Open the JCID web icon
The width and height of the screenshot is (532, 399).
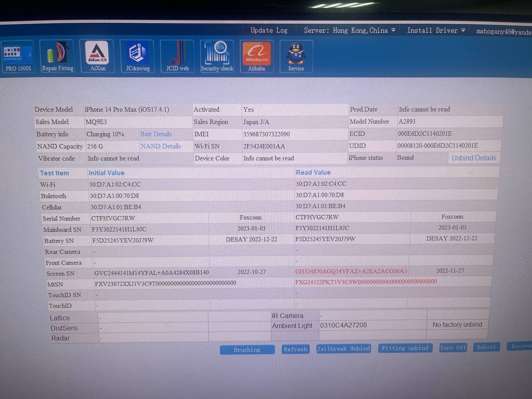click(x=177, y=56)
